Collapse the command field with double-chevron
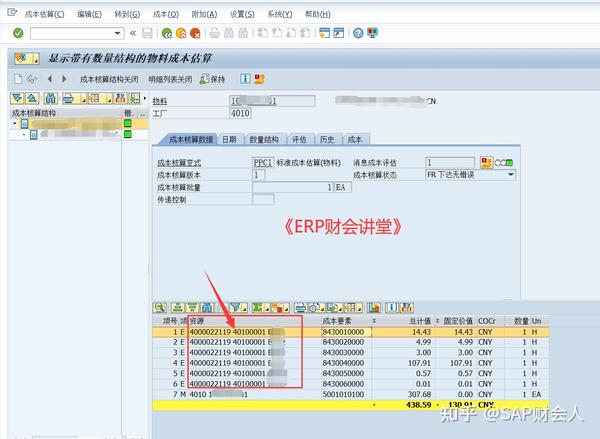The image size is (600, 439). (133, 33)
